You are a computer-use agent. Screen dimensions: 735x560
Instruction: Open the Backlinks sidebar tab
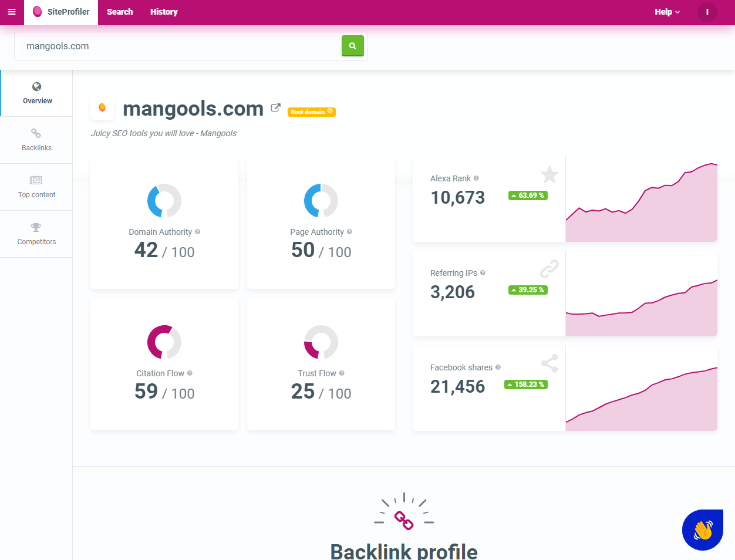pyautogui.click(x=36, y=140)
